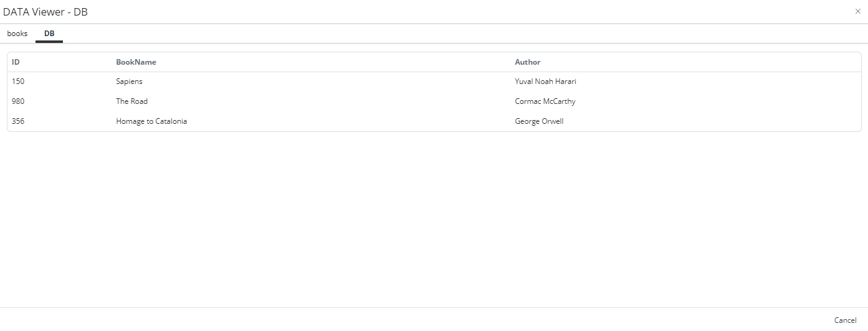Select the Sapiens book name cell
The width and height of the screenshot is (868, 331).
[129, 82]
